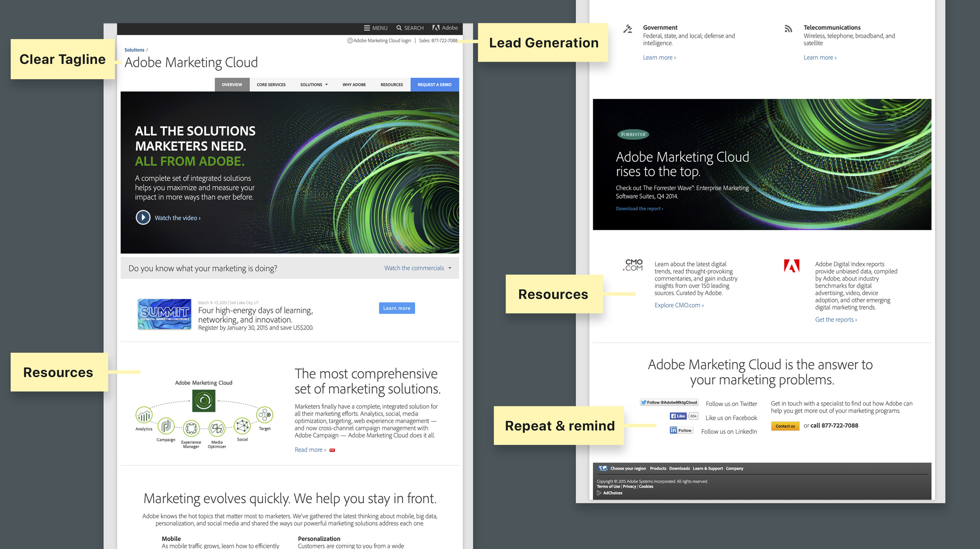
Task: Play the Watch the video circle button
Action: (143, 218)
